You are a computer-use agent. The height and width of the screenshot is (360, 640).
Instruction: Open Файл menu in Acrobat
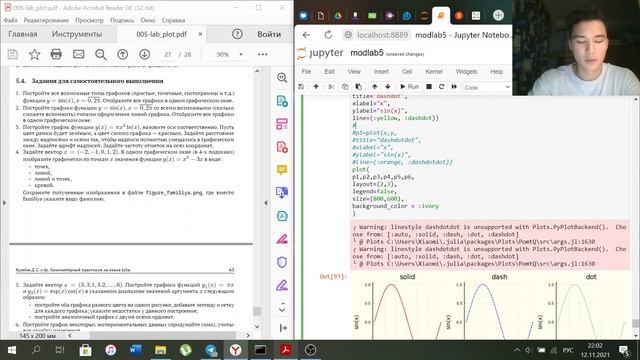coord(11,20)
